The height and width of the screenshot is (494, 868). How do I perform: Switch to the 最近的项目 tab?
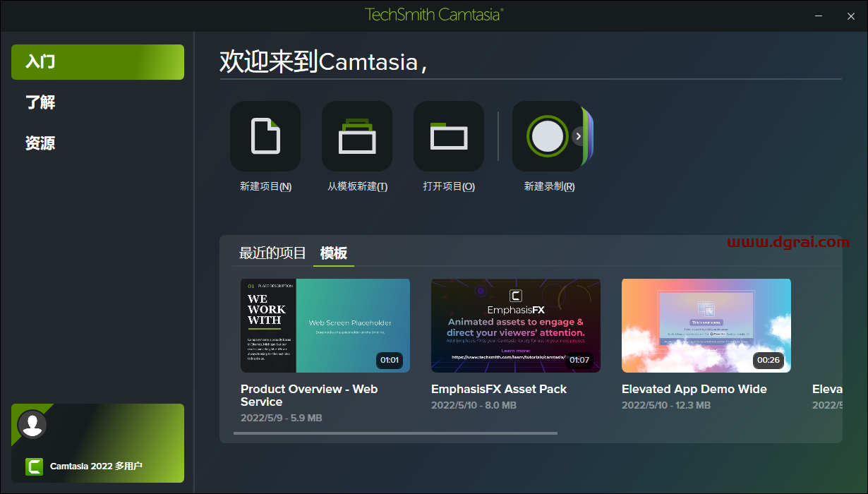[271, 253]
